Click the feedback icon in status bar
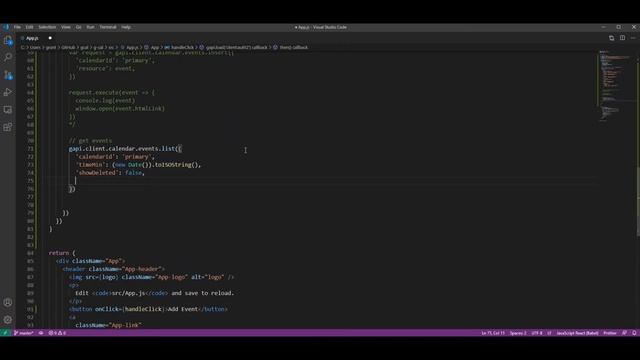This screenshot has height=360, width=640. point(624,333)
